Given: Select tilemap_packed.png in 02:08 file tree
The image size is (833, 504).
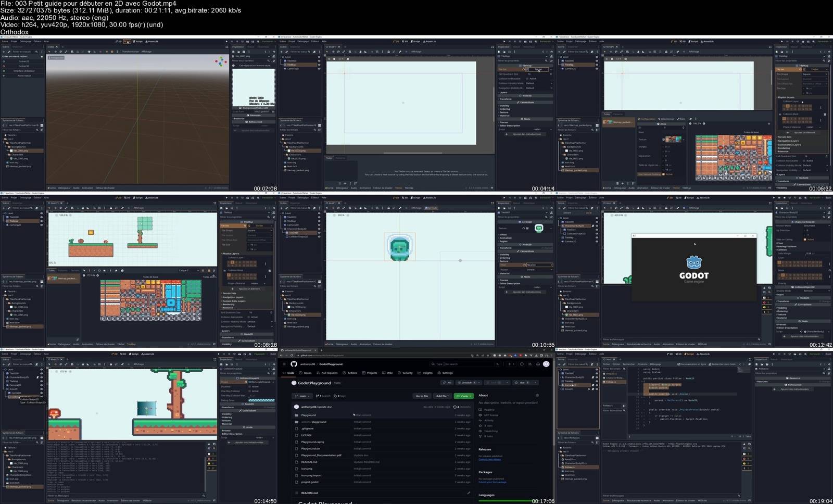Looking at the screenshot, I should coord(19,166).
